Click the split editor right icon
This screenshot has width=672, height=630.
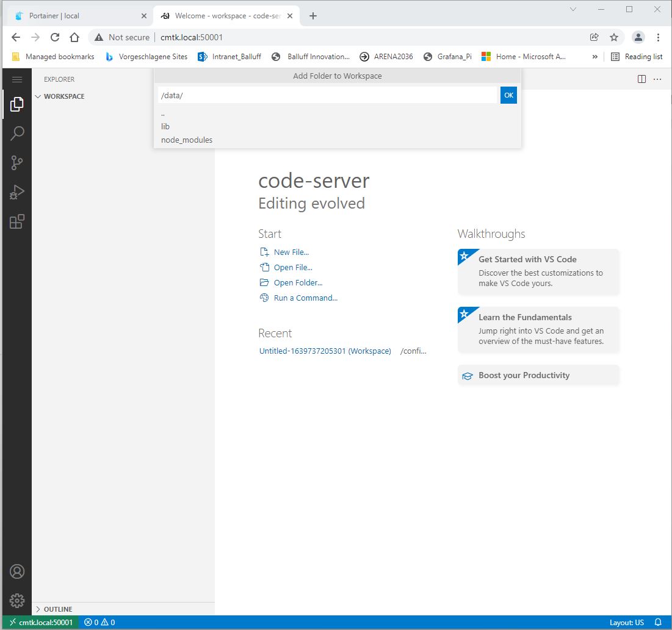point(641,79)
